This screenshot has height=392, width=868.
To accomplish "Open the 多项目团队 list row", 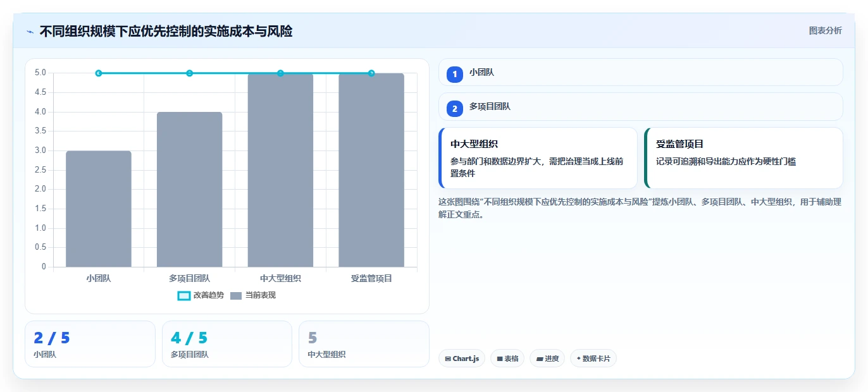I will (640, 106).
